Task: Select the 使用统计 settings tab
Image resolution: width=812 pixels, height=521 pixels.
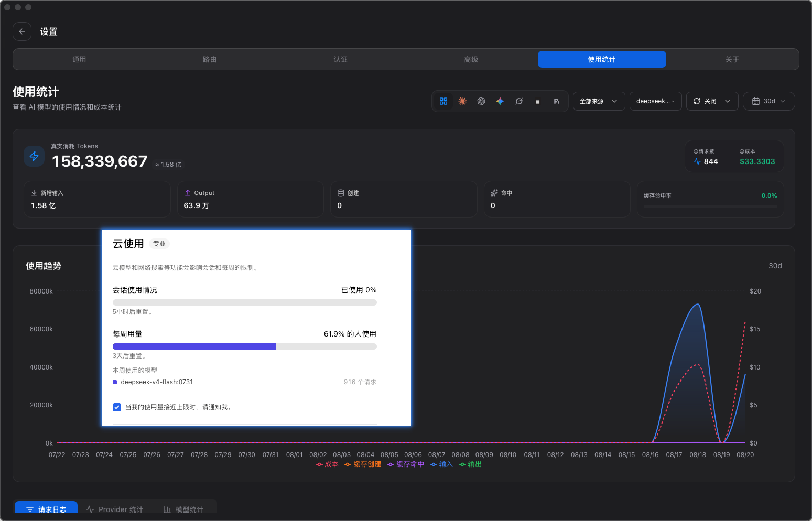Action: 602,59
